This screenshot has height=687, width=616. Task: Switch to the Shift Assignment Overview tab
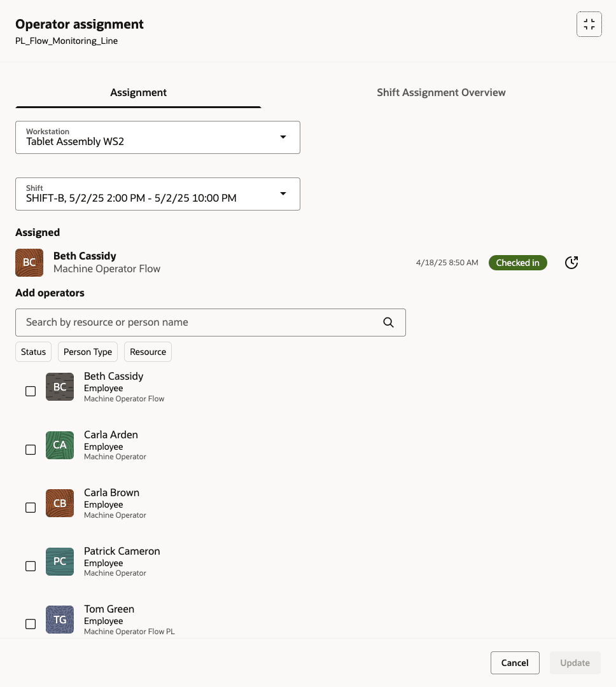[441, 92]
